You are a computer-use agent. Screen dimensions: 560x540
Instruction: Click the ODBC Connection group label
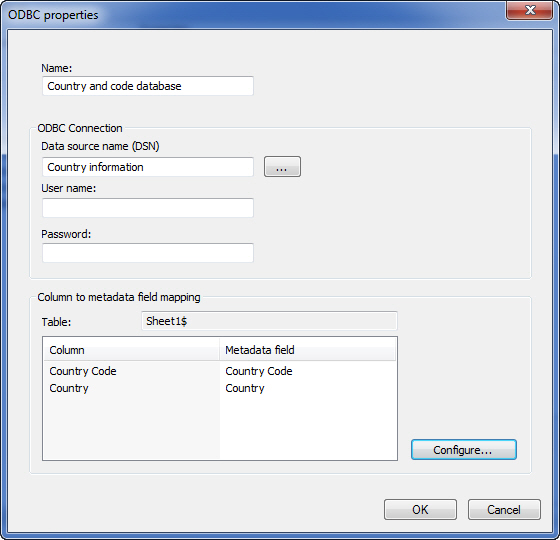pyautogui.click(x=80, y=128)
